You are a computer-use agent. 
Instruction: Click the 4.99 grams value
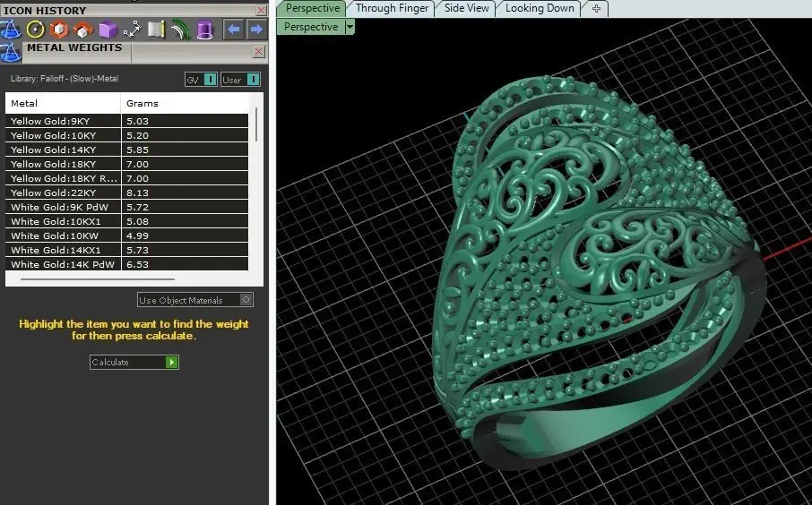(x=137, y=236)
